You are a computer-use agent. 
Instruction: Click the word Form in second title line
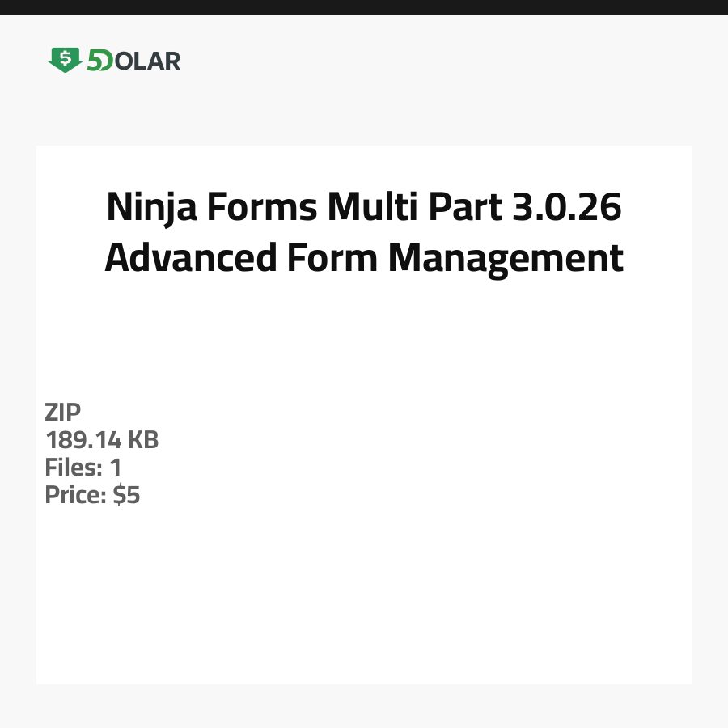coord(332,259)
